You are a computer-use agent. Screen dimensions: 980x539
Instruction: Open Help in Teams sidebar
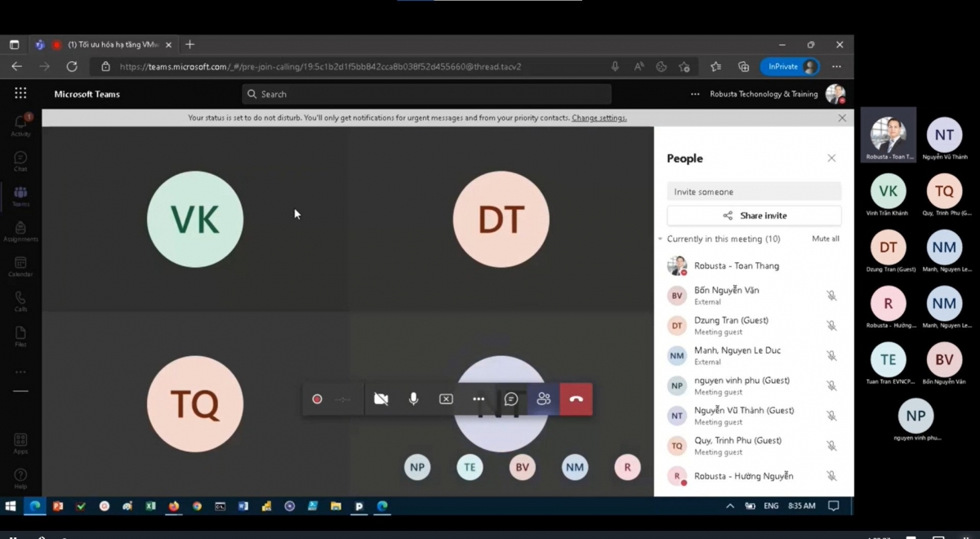coord(20,479)
